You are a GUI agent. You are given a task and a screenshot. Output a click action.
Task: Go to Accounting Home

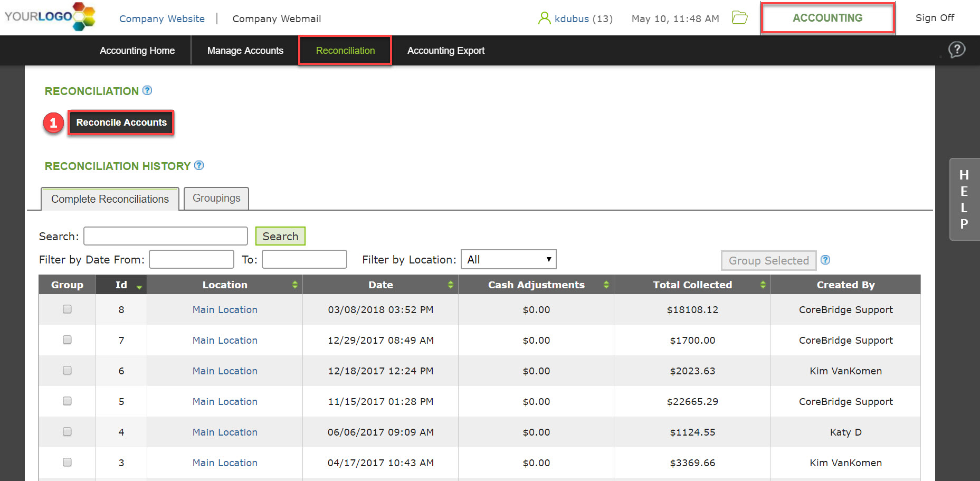[x=137, y=51]
